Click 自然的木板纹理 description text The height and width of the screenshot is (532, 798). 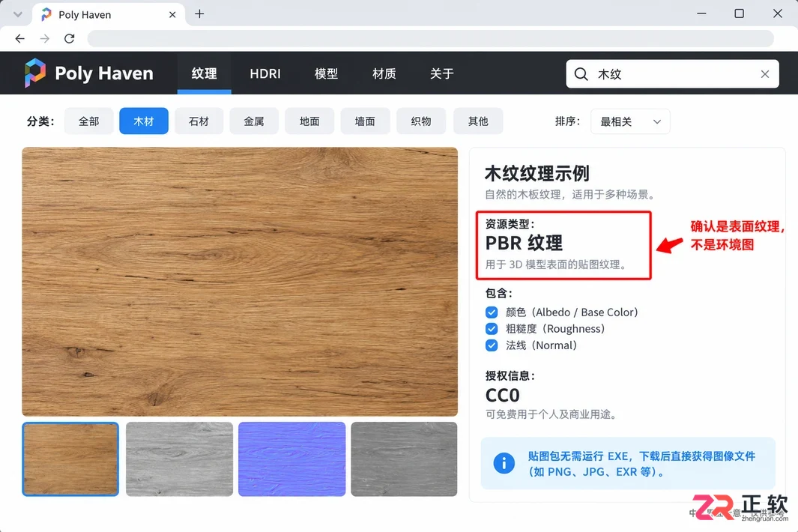570,195
